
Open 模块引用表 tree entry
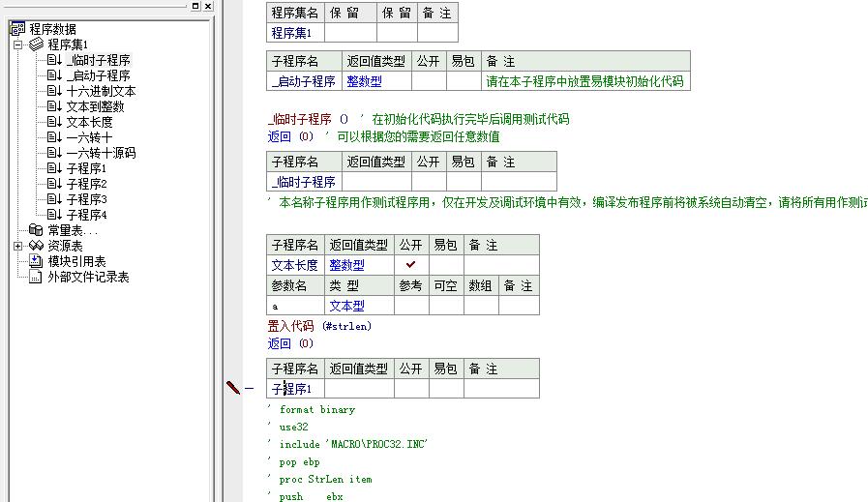pos(76,261)
